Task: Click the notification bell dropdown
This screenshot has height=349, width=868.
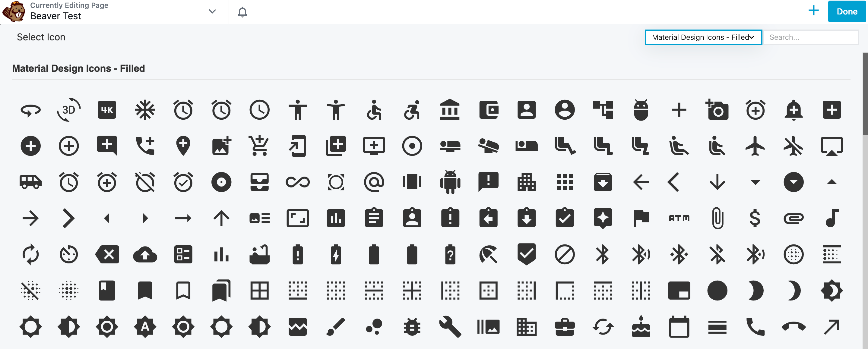Action: pyautogui.click(x=242, y=12)
